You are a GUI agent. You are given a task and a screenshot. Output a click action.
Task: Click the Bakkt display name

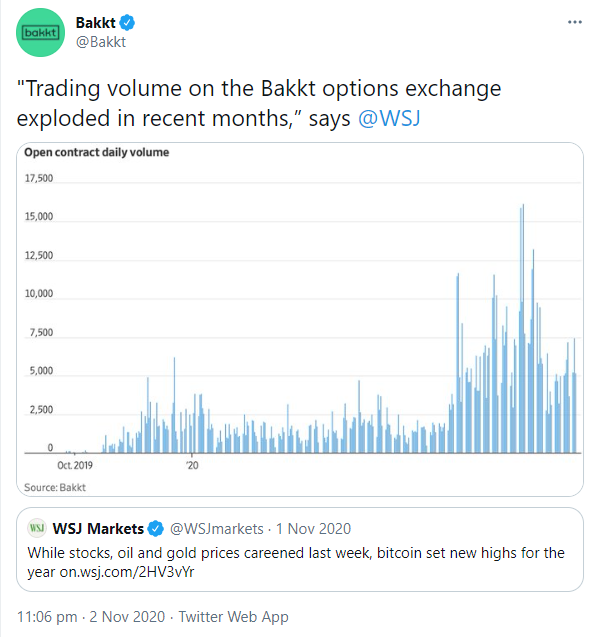96,23
